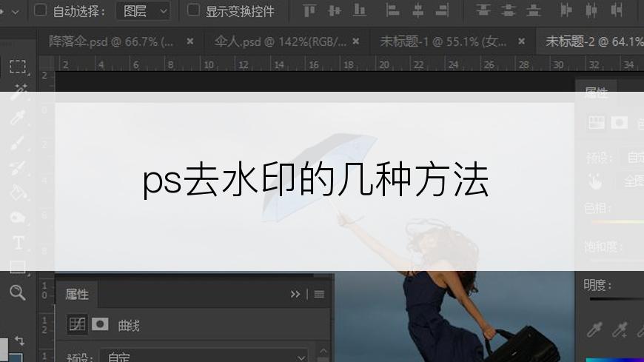Open the tool preset picker arrow
The height and width of the screenshot is (362, 644).
[16, 12]
